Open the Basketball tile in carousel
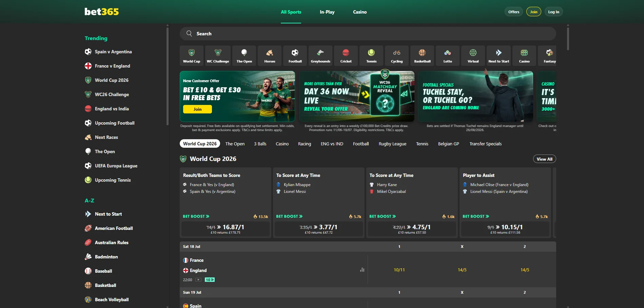 click(422, 55)
